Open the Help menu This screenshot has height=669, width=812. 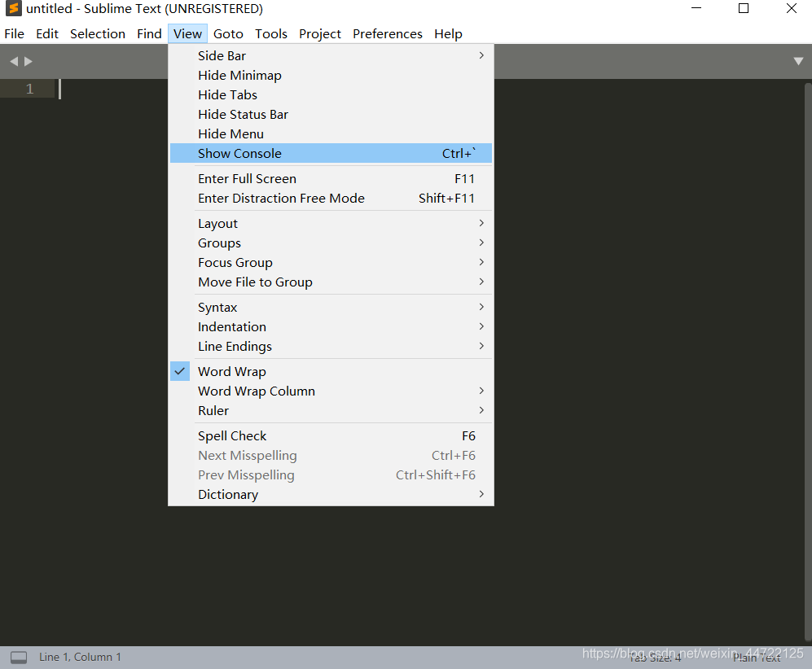[449, 33]
